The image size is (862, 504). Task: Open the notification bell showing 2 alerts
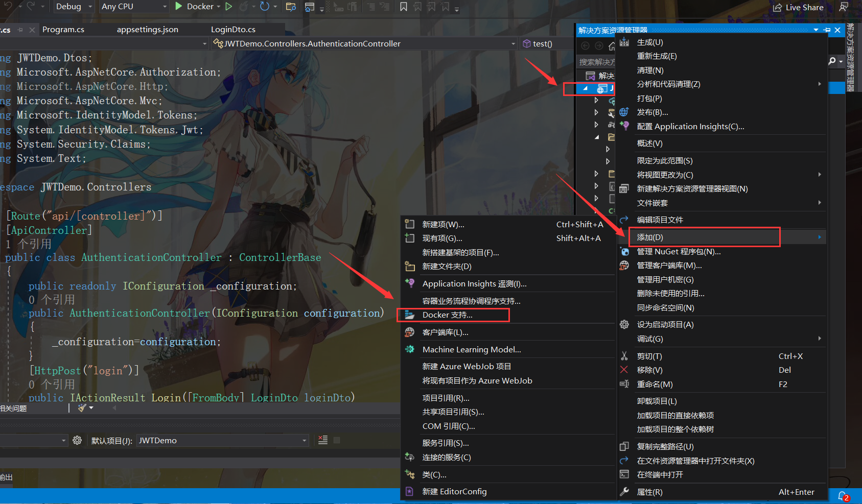(844, 495)
